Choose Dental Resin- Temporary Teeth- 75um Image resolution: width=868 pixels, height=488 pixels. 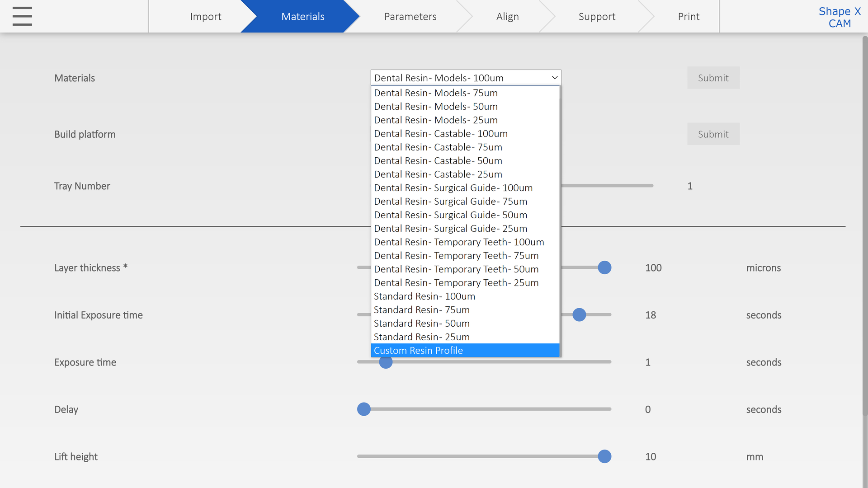click(x=456, y=256)
